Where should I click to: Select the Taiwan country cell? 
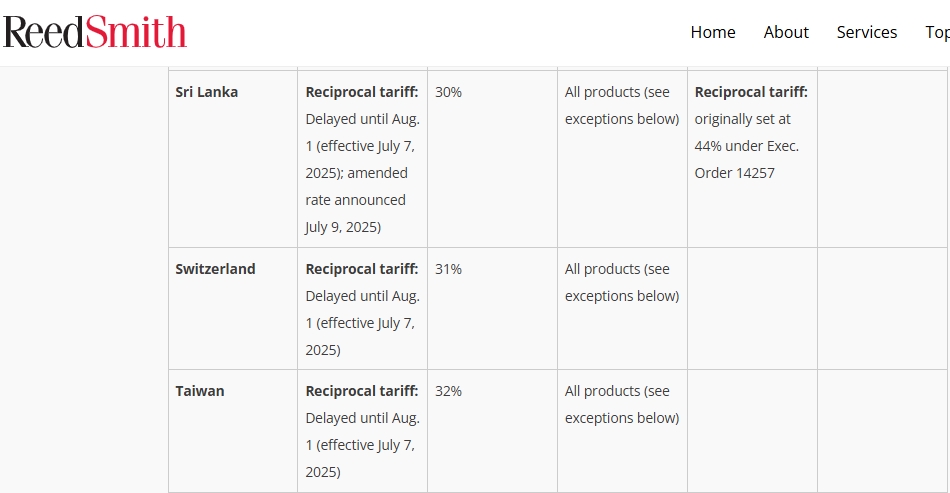(200, 391)
